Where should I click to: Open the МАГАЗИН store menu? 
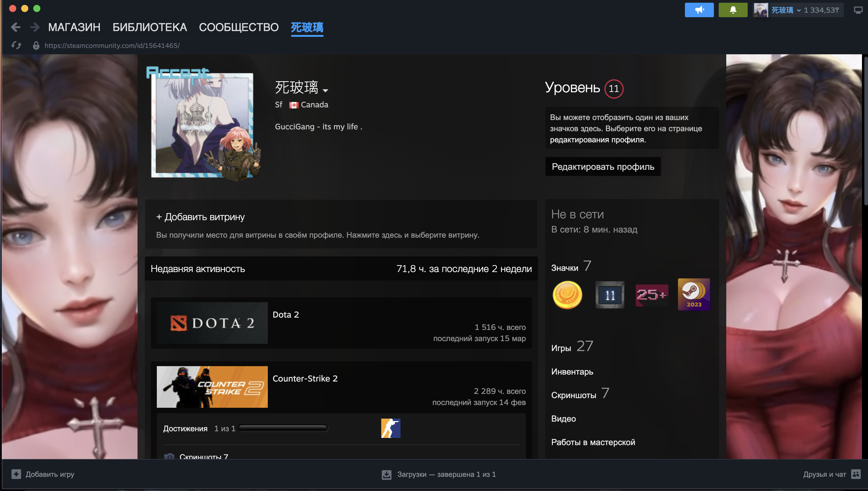pyautogui.click(x=74, y=27)
